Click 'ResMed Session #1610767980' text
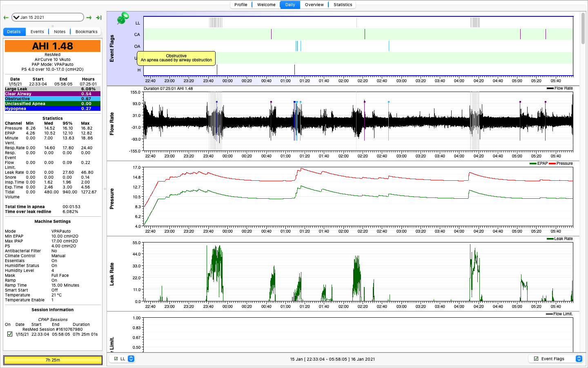The height and width of the screenshot is (368, 588). pyautogui.click(x=53, y=329)
